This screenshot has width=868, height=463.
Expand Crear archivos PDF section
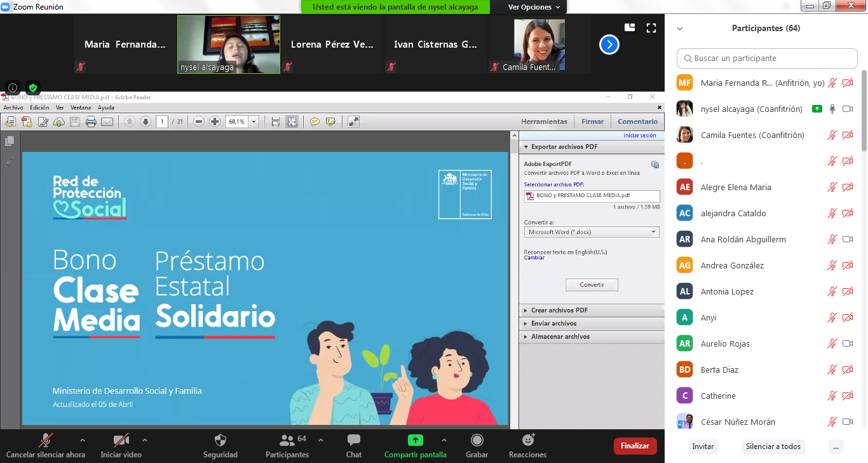[591, 310]
